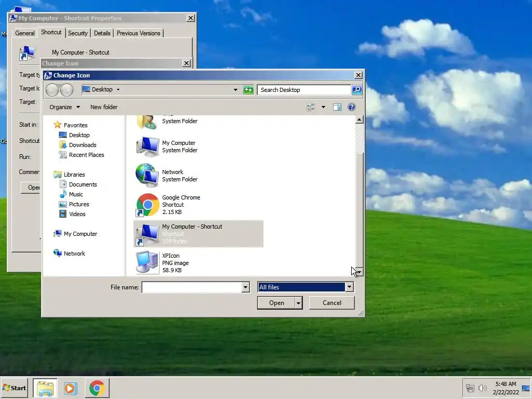Open Music library in sidebar

76,194
